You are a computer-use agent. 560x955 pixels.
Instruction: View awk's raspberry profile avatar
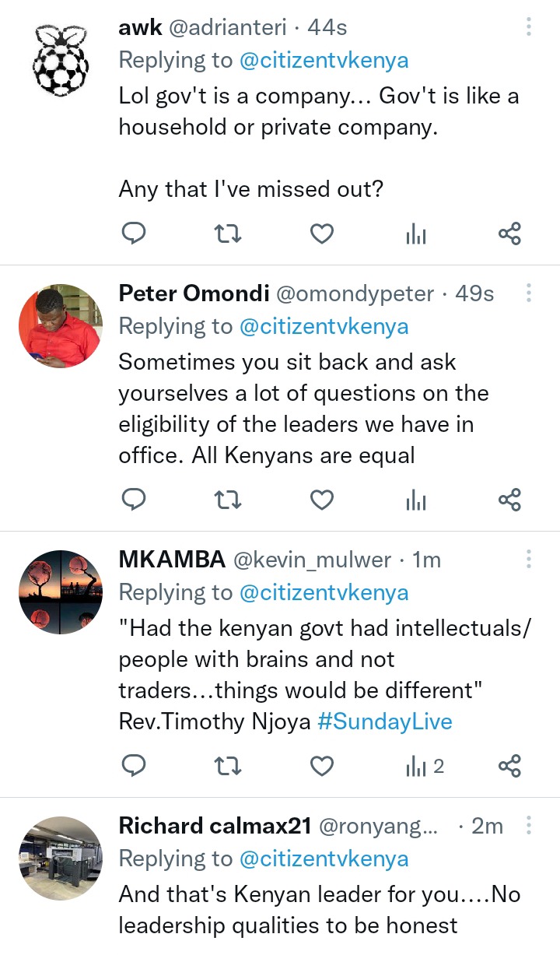coord(61,59)
